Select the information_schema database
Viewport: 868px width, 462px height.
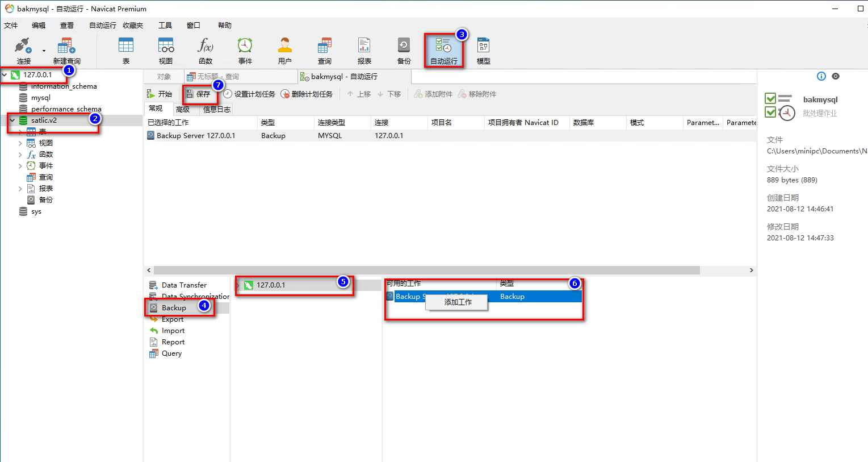click(64, 86)
